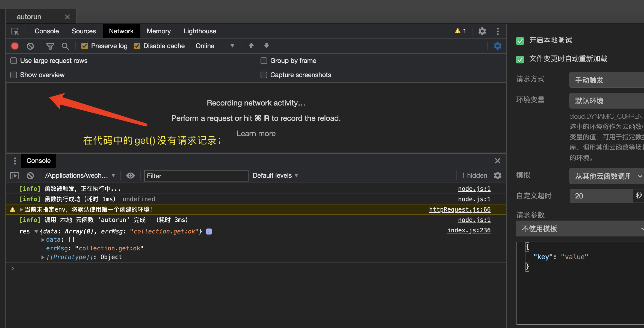Open network search magnifier
The image size is (644, 328).
coord(65,46)
